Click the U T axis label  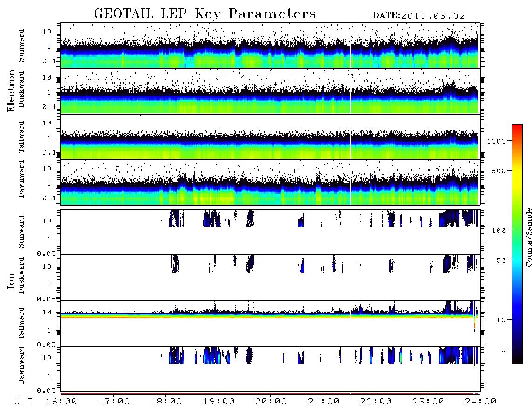click(x=23, y=402)
